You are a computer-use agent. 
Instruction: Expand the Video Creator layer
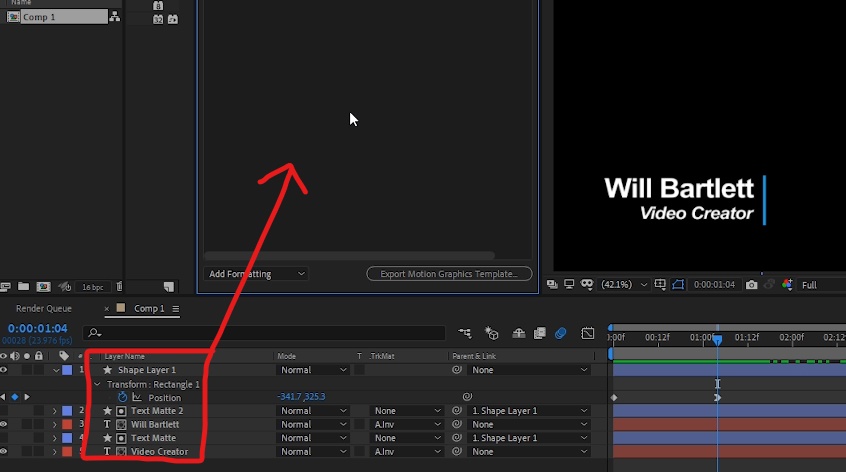tap(54, 452)
